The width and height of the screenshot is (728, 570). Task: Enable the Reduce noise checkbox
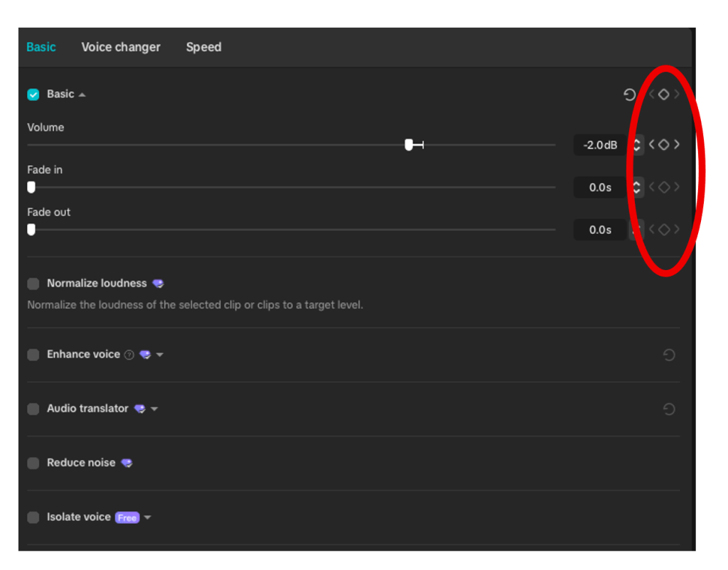[33, 463]
